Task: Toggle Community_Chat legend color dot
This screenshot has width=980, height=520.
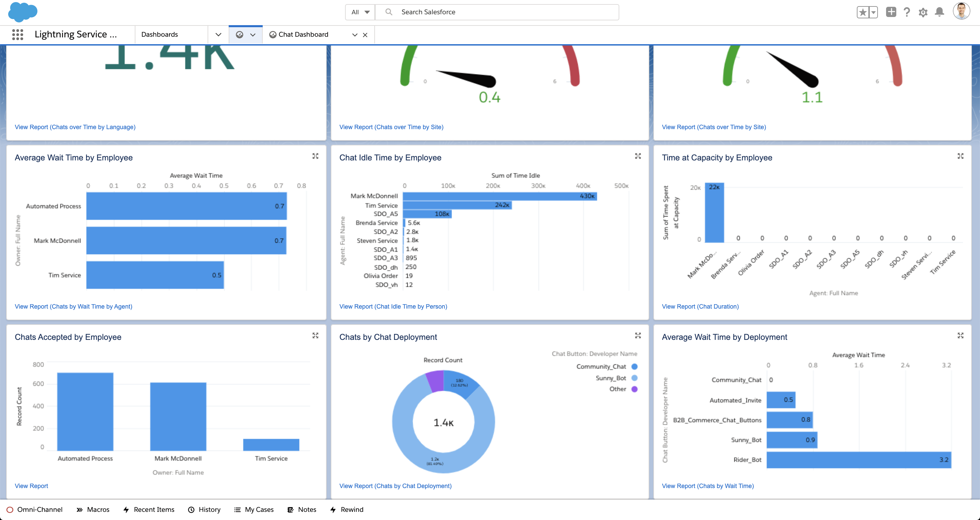Action: (x=635, y=366)
